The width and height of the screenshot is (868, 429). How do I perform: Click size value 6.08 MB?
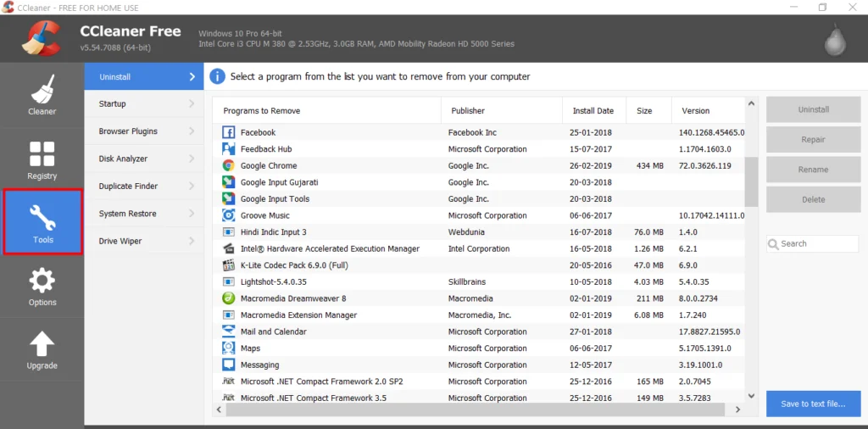click(x=648, y=315)
